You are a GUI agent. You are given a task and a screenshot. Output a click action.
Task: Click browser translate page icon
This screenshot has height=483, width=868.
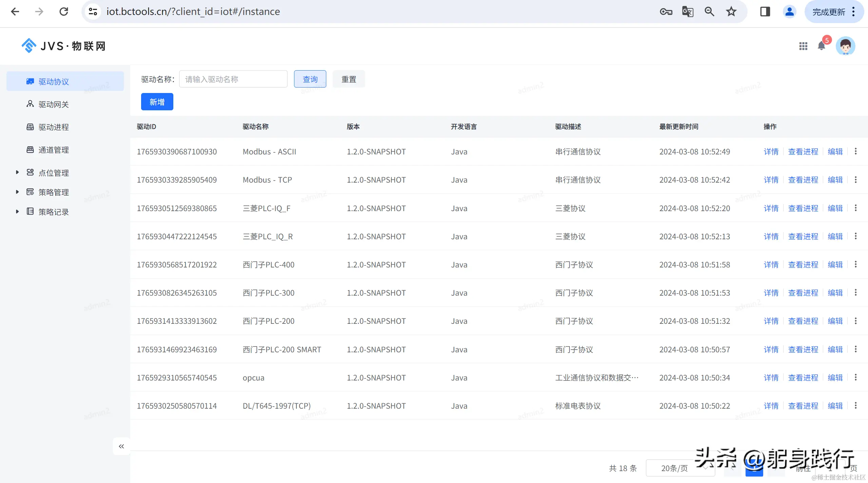click(687, 12)
